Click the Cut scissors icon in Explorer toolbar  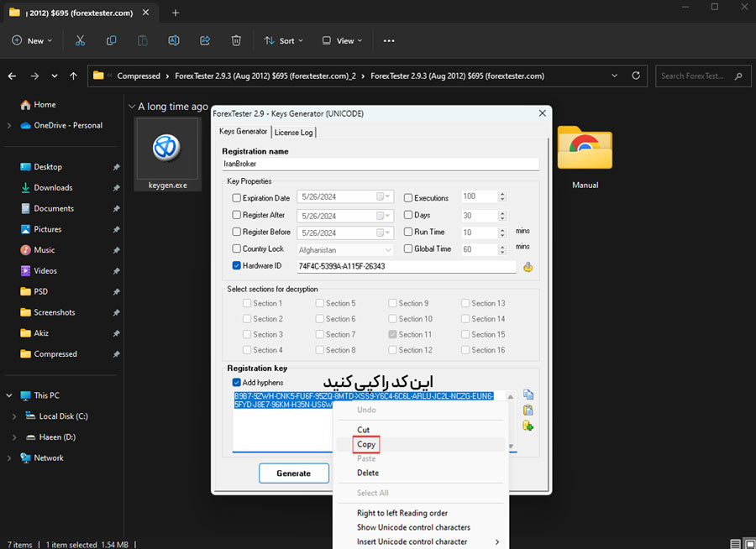click(x=80, y=40)
